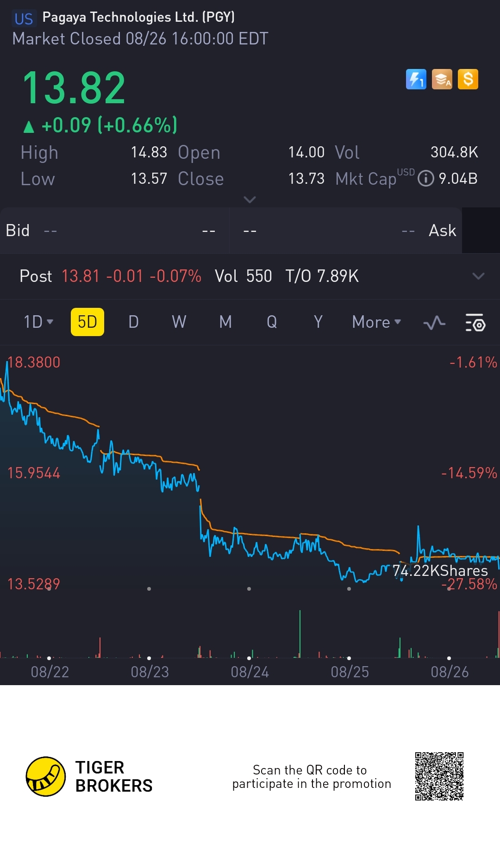500x868 pixels.
Task: Expand the Post market row chevron
Action: click(x=478, y=276)
